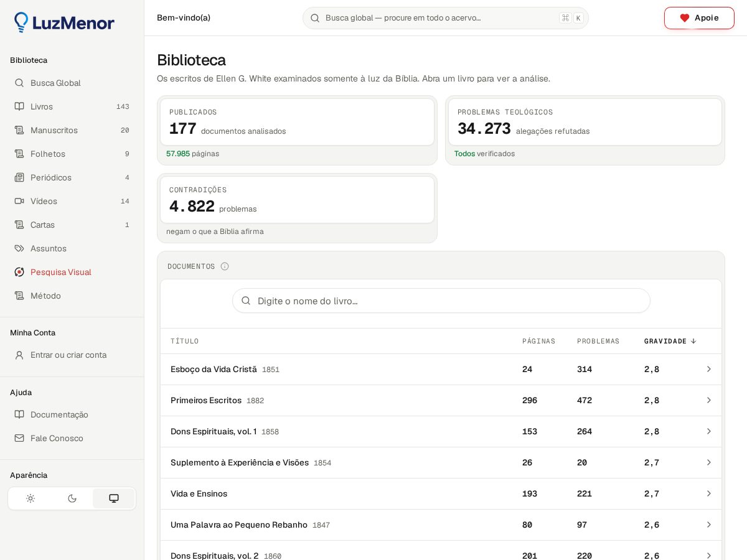Click the magnifier icon in book name search
The image size is (747, 560).
point(246,301)
